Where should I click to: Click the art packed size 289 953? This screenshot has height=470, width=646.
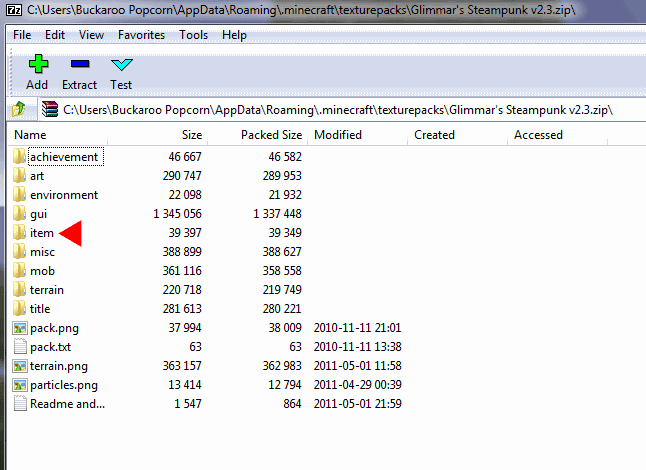(x=282, y=176)
